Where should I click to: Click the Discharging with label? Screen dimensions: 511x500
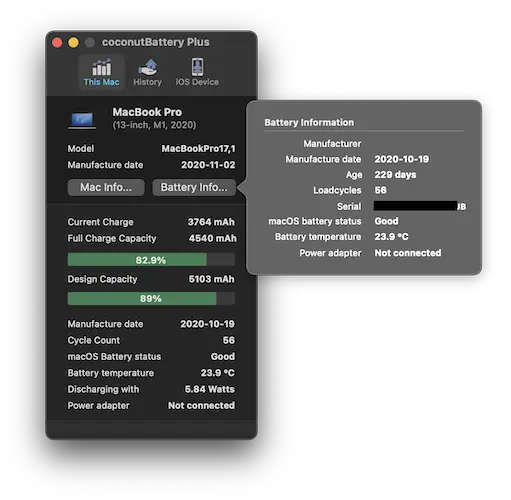pyautogui.click(x=103, y=389)
